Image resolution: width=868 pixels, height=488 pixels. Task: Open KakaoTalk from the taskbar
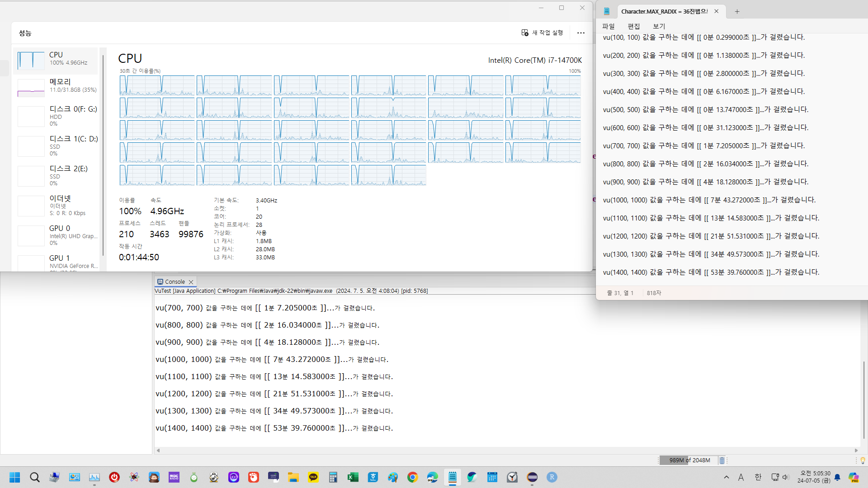tap(313, 477)
